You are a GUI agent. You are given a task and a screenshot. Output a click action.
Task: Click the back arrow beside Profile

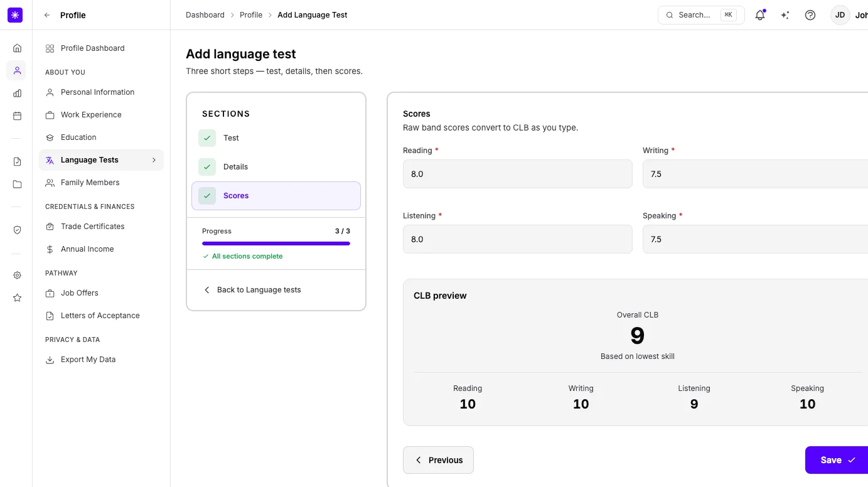tap(47, 15)
